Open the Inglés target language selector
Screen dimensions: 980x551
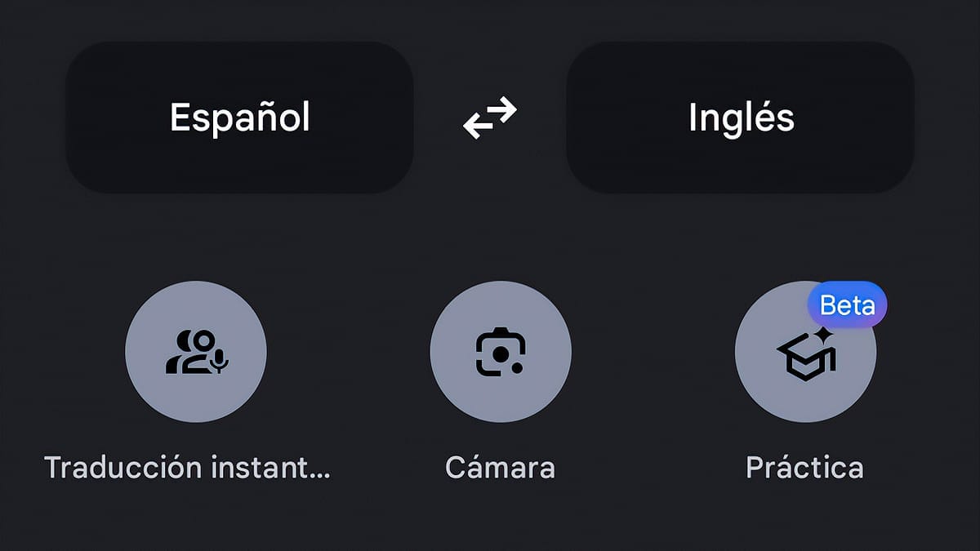739,117
